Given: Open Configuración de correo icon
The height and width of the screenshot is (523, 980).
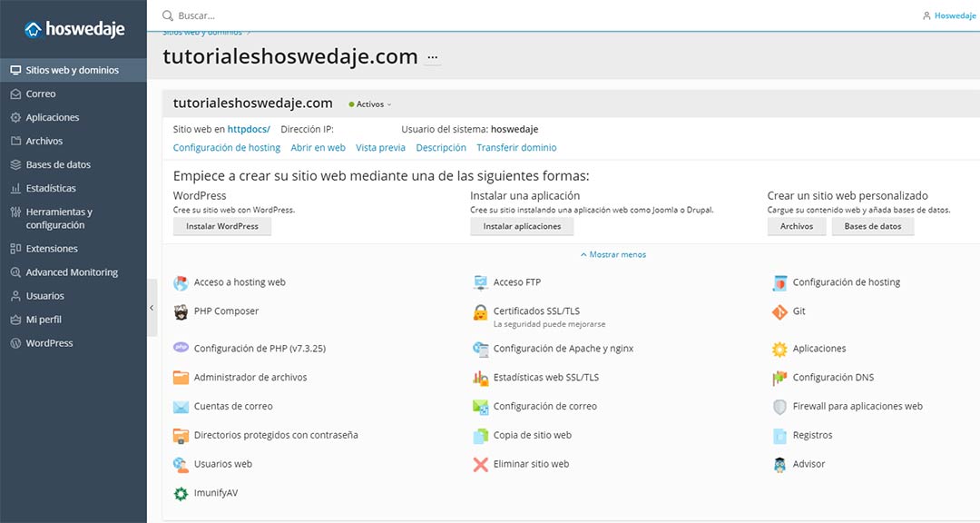Looking at the screenshot, I should pos(480,407).
